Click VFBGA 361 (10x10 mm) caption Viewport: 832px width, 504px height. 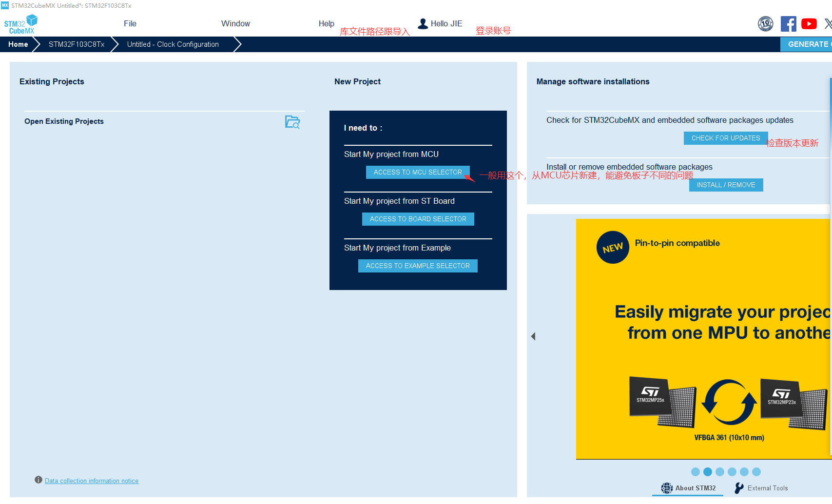tap(729, 438)
